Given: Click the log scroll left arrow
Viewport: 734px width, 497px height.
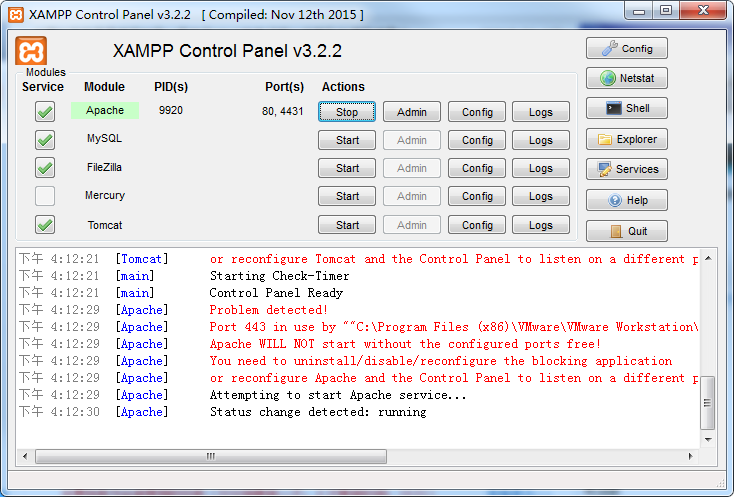Looking at the screenshot, I should click(25, 456).
